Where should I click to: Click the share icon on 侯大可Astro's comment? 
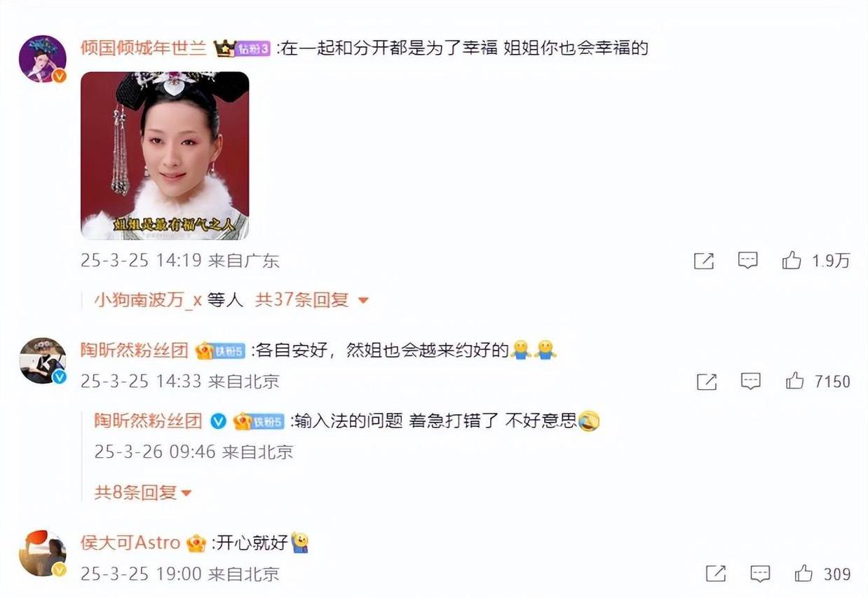tap(715, 573)
